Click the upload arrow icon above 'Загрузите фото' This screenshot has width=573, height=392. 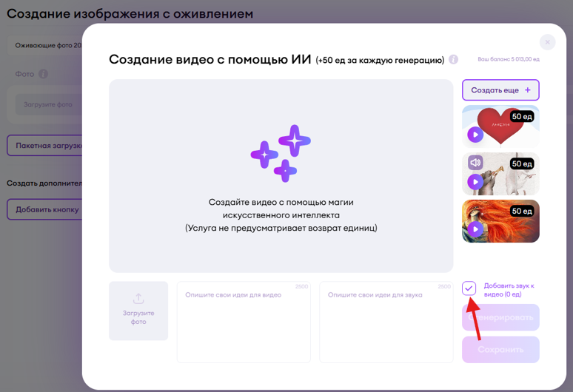point(138,299)
